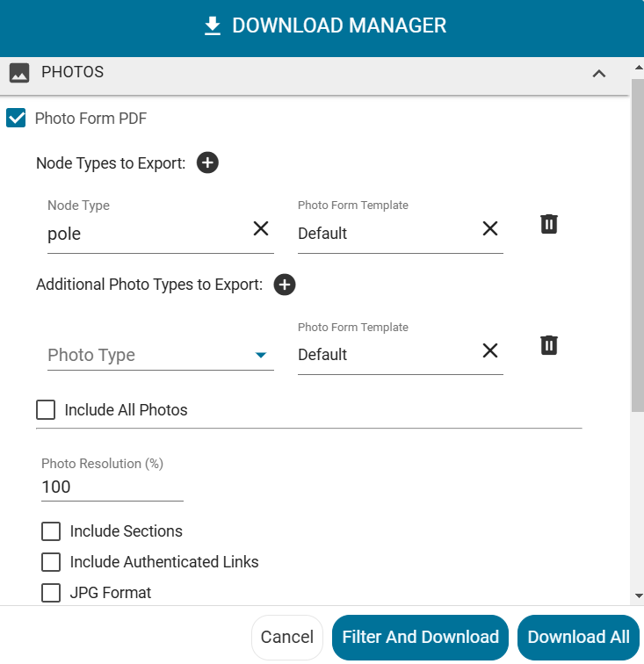Clear the pole node type value
Image resolution: width=644 pixels, height=664 pixels.
(261, 228)
